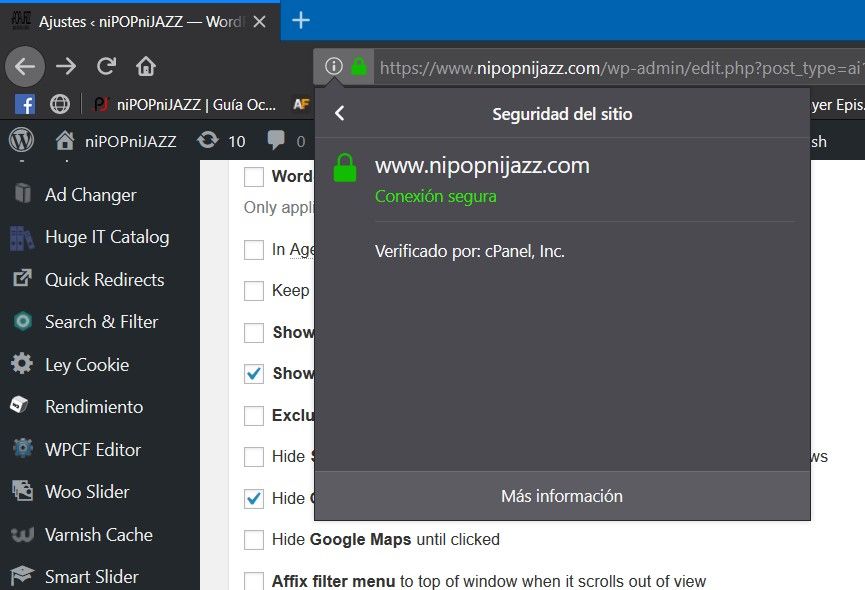Go back to the previous page
Screen dimensions: 865x590
(25, 67)
